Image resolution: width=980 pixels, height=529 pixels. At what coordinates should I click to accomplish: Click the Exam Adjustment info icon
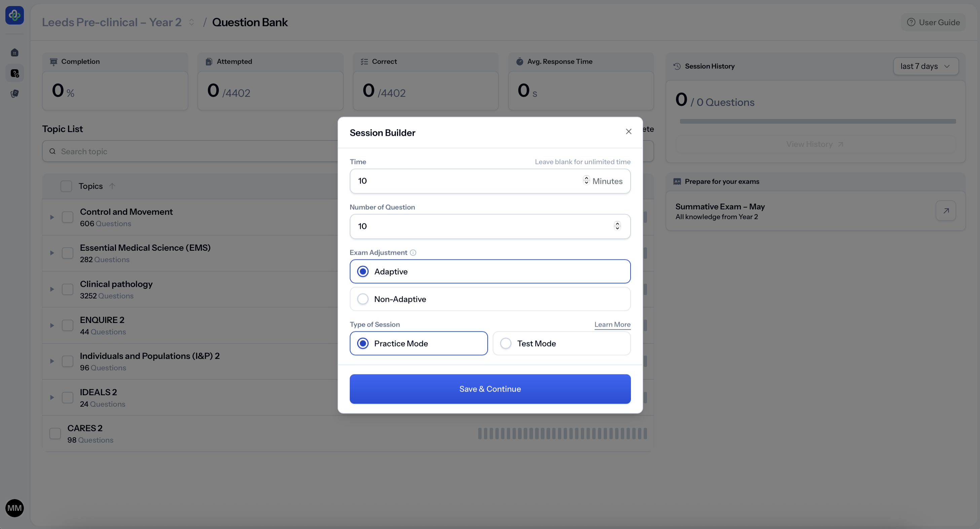pos(413,252)
